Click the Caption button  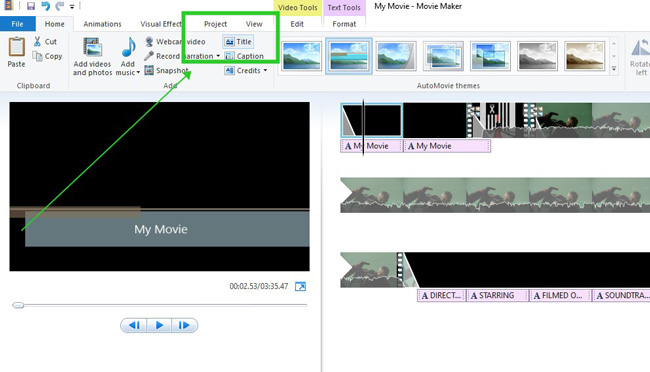(244, 56)
